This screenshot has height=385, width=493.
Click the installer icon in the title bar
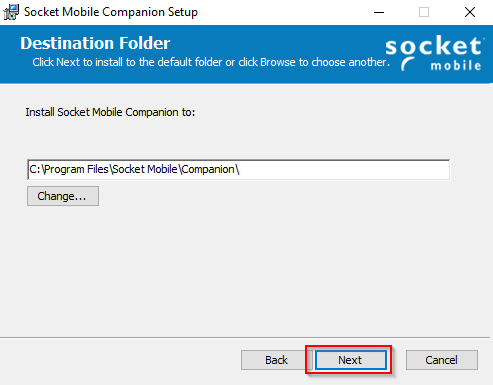click(x=11, y=12)
